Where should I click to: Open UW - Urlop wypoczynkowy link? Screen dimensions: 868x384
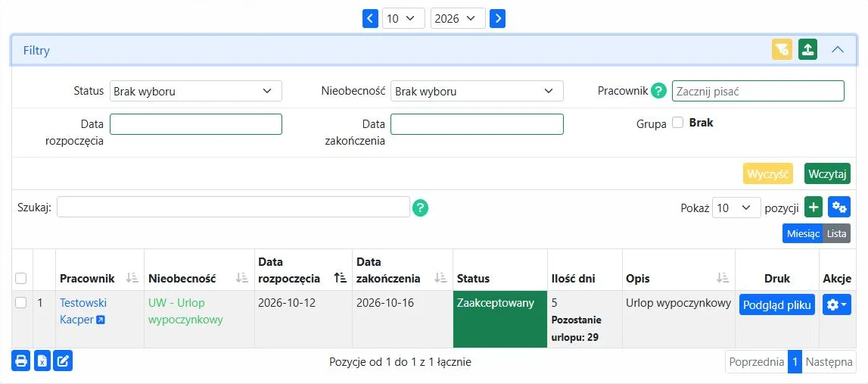(185, 311)
